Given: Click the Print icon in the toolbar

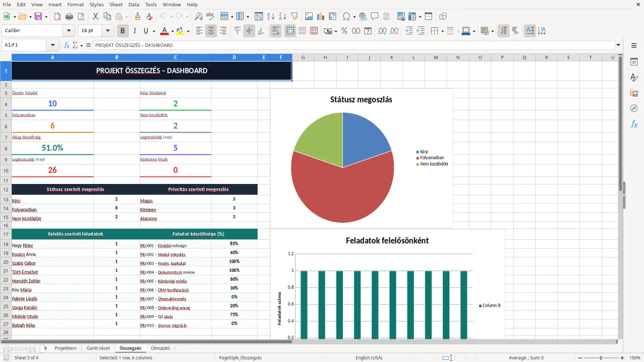Looking at the screenshot, I should click(70, 17).
